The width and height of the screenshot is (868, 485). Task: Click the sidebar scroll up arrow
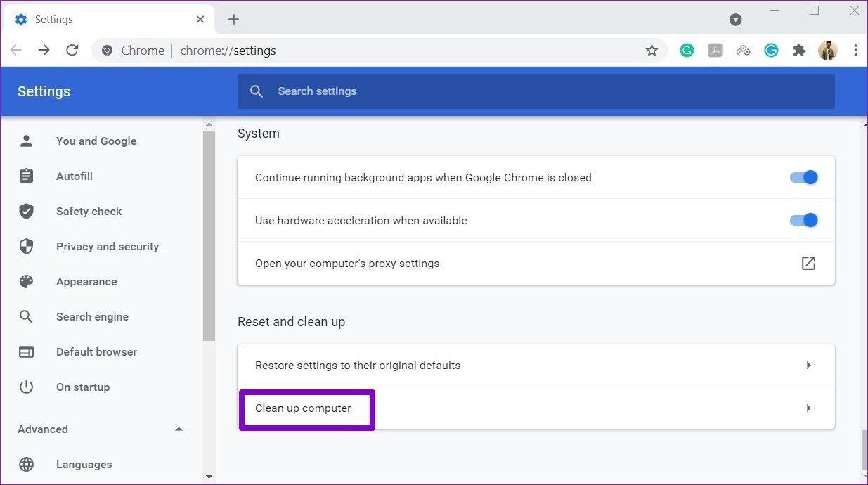[x=209, y=124]
